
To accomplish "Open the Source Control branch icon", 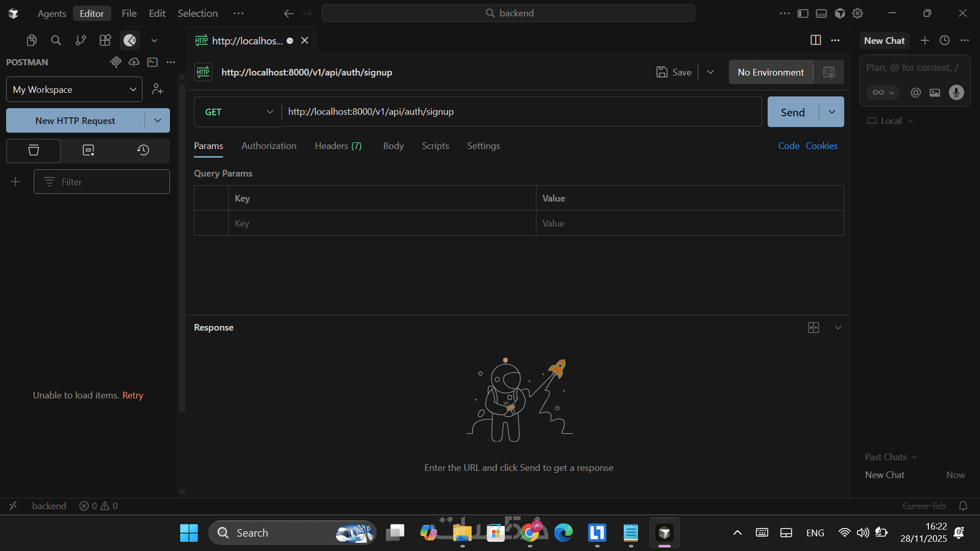I will click(81, 40).
